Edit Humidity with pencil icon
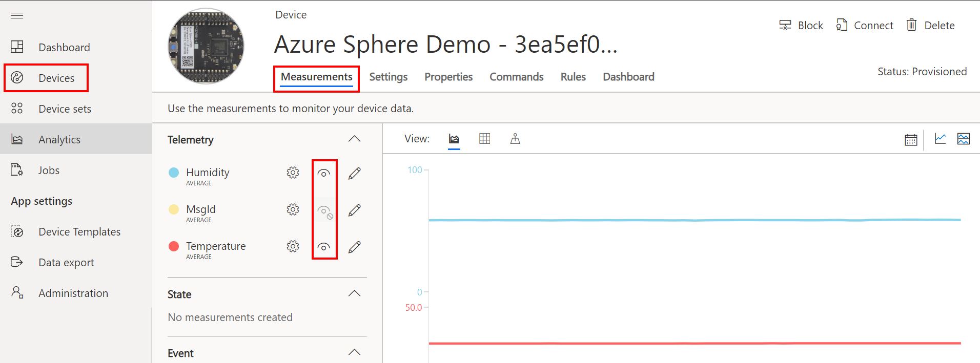This screenshot has height=363, width=980. [354, 174]
